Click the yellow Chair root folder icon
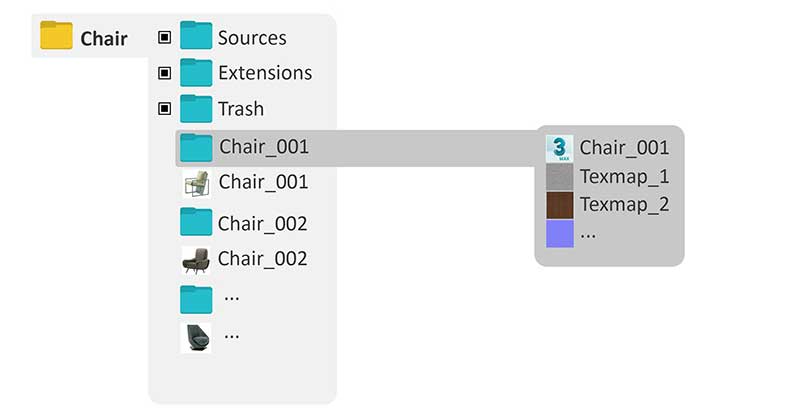800x420 pixels. (x=56, y=37)
